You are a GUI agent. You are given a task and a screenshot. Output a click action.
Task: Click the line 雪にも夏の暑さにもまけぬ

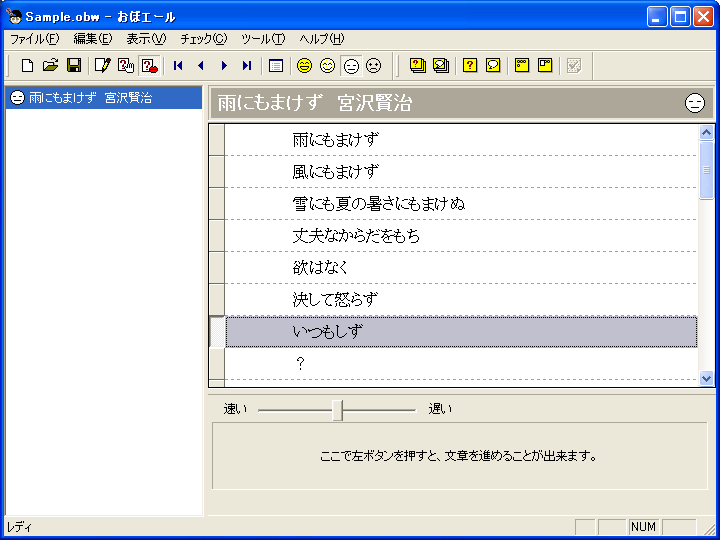(461, 203)
